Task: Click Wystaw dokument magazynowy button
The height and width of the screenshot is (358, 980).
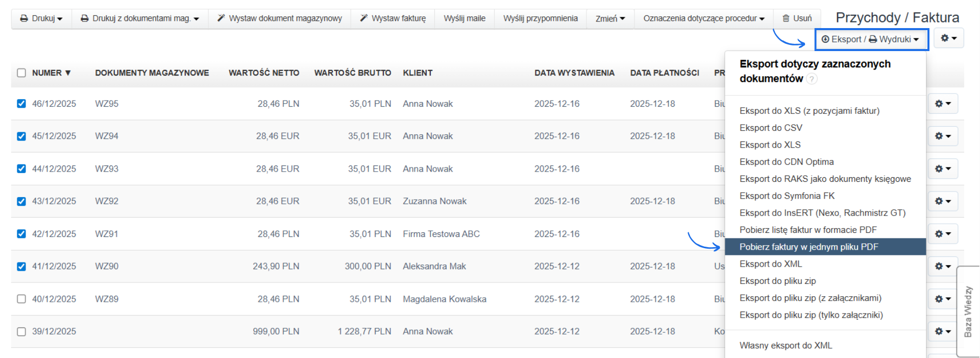Action: (279, 18)
